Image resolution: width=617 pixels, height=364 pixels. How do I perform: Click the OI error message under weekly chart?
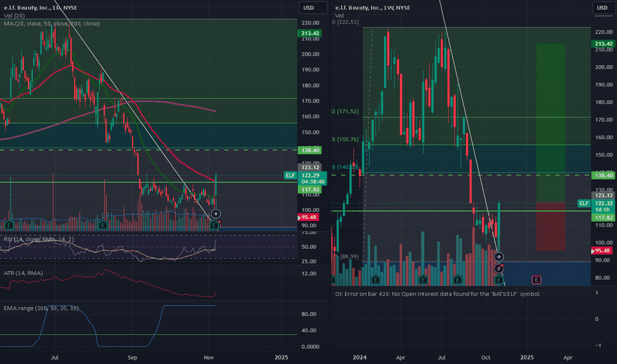(438, 294)
